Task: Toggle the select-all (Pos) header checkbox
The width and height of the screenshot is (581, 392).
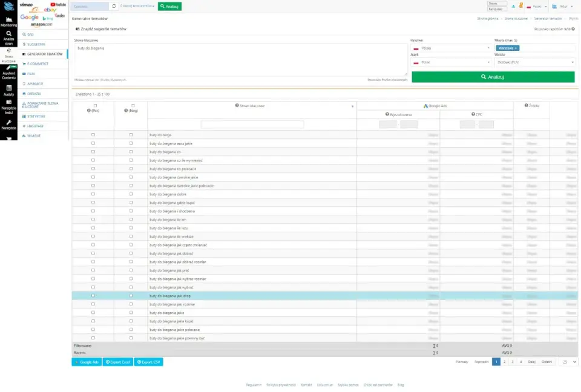Action: point(95,106)
